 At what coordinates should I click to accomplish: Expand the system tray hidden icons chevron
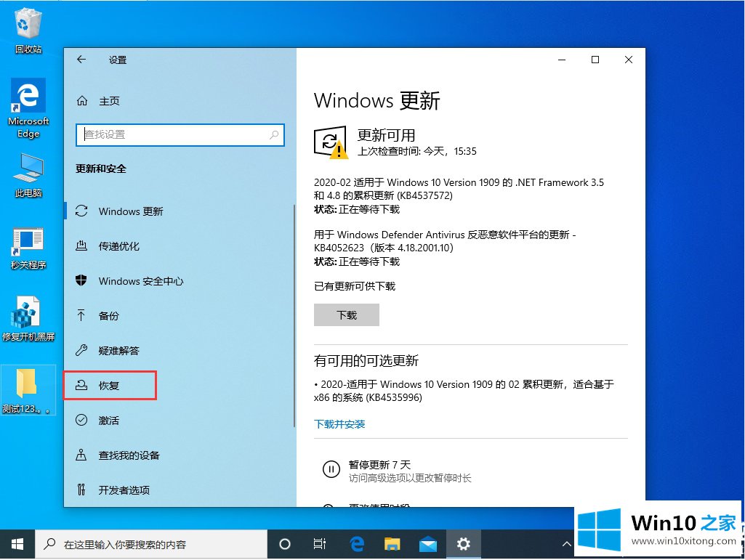pos(566,544)
